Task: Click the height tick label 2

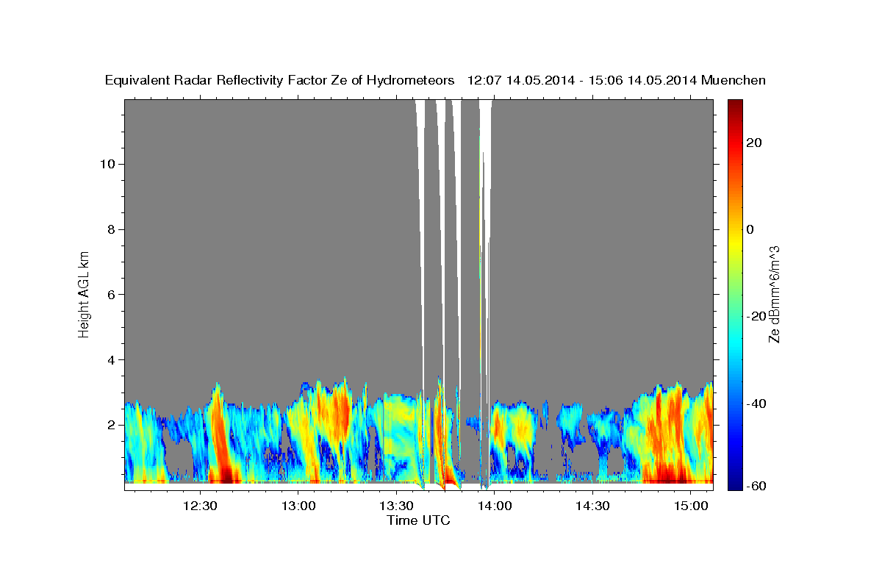Action: [111, 425]
